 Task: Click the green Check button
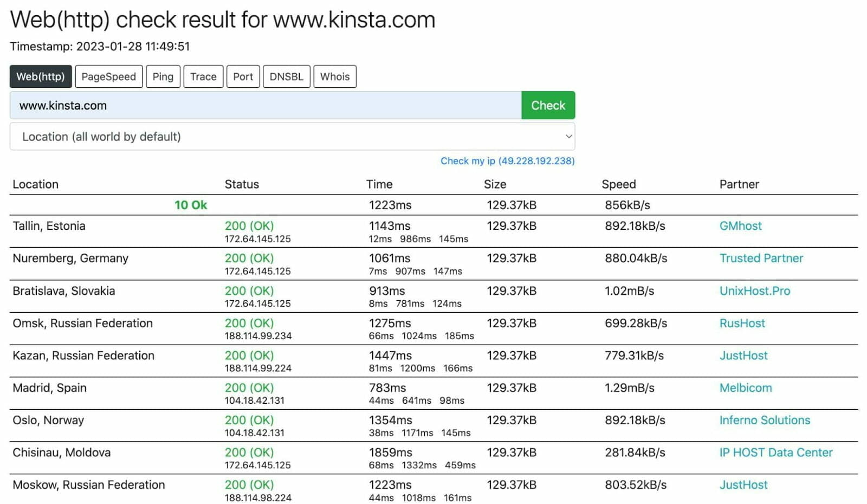548,105
